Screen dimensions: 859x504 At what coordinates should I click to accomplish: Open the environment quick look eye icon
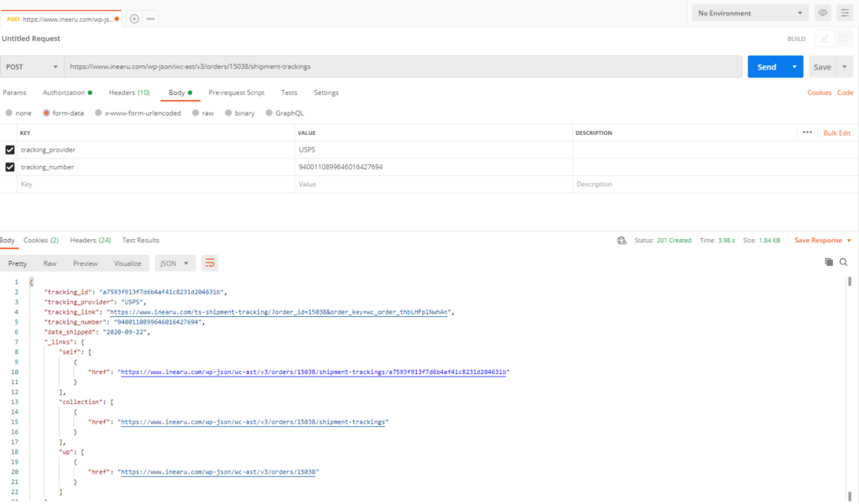coord(822,13)
